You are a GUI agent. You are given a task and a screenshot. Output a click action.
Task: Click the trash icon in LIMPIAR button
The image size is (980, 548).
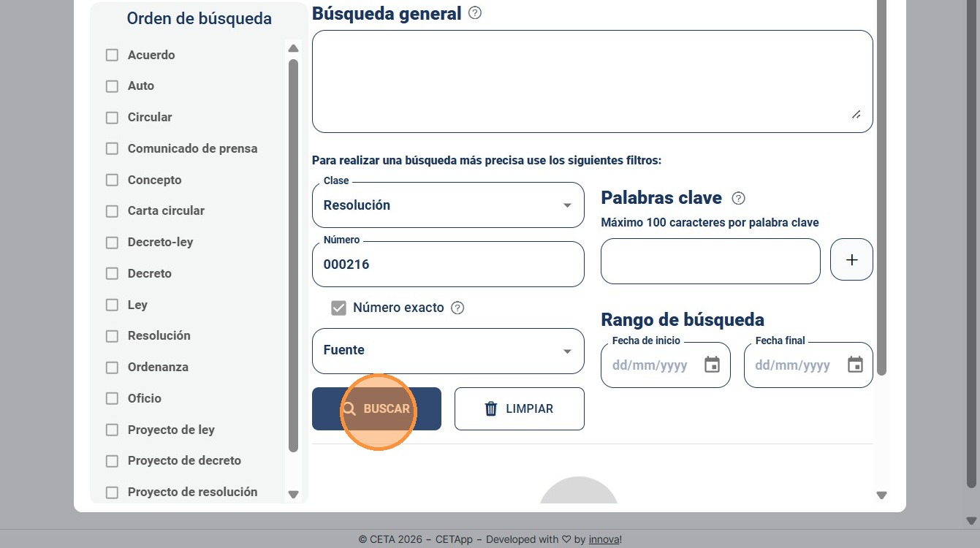click(491, 408)
